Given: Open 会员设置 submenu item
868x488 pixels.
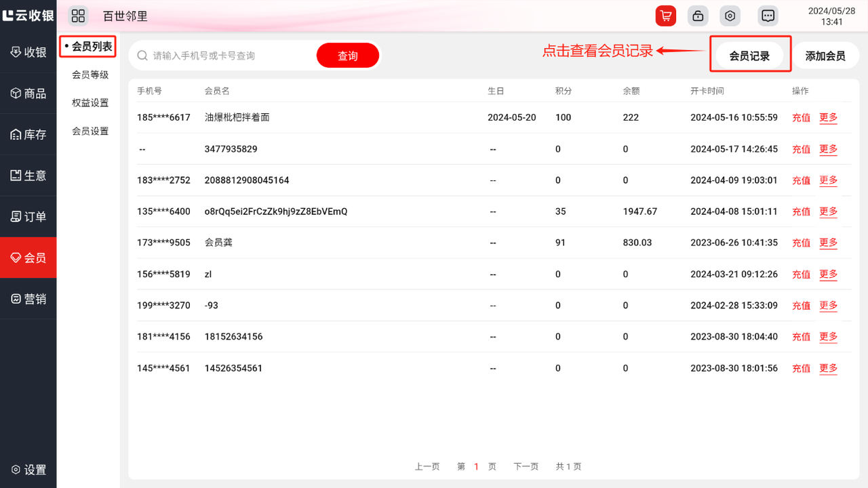Looking at the screenshot, I should [90, 131].
